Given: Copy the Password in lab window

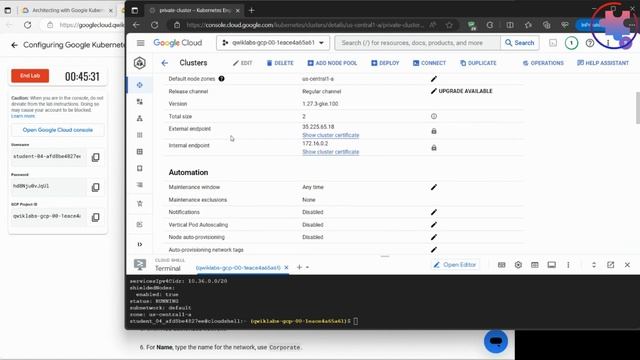Looking at the screenshot, I should pos(96,187).
